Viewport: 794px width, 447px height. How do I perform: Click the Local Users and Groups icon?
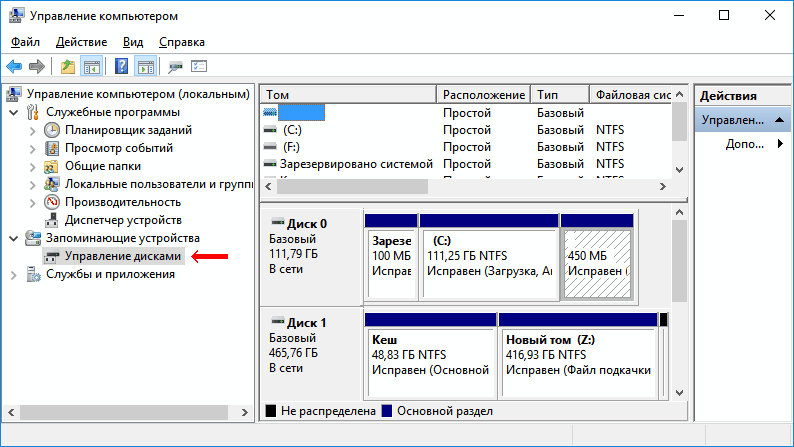[51, 184]
